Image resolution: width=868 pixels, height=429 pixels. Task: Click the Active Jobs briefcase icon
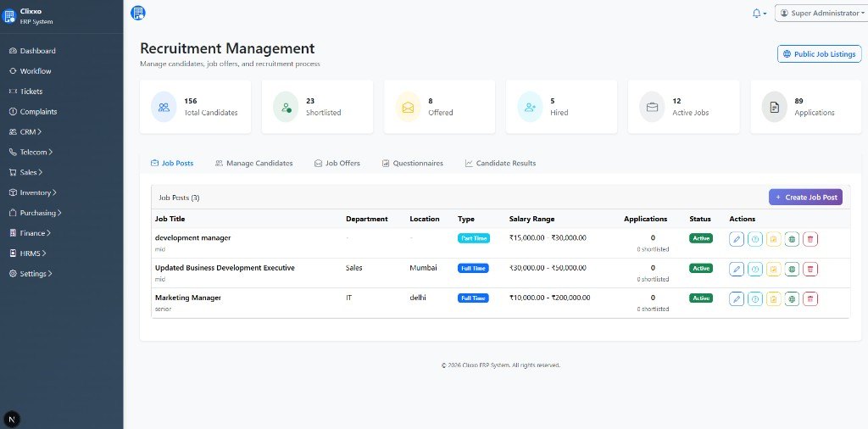click(x=652, y=107)
